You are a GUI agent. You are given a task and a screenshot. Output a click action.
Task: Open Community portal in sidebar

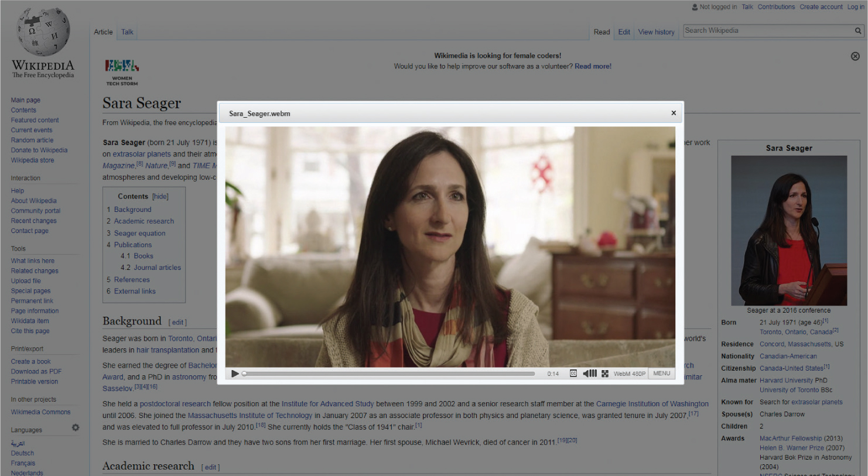[35, 211]
